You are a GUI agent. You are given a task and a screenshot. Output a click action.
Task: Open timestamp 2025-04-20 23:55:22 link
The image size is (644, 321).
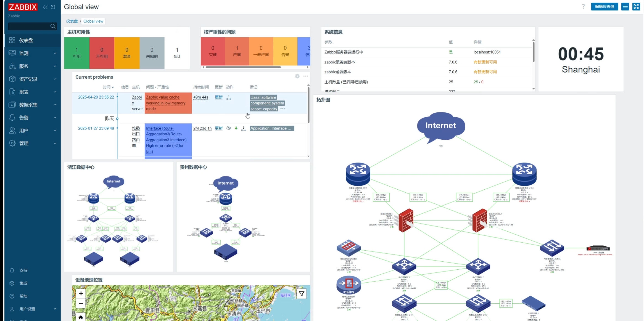[96, 97]
